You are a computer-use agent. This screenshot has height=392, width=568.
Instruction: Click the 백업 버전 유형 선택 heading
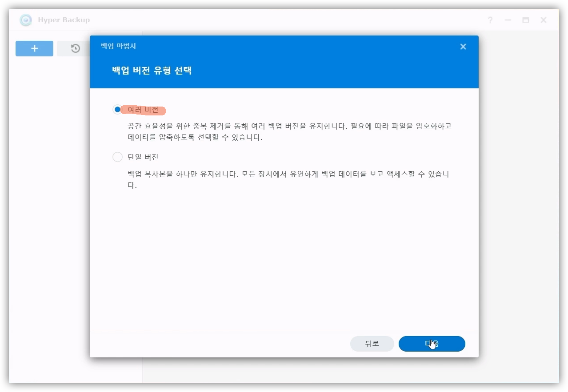[x=152, y=71]
